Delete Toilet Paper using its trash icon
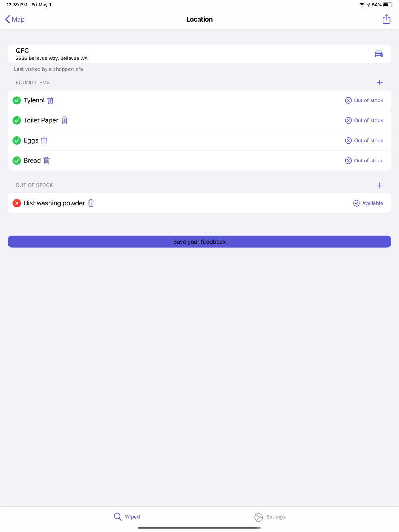Viewport: 399px width, 532px height. [x=64, y=120]
